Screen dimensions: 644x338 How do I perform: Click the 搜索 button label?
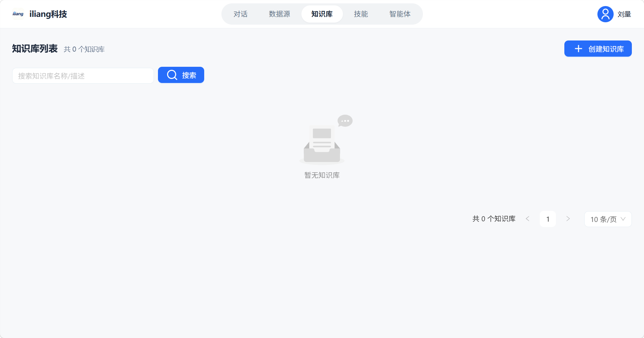[189, 75]
